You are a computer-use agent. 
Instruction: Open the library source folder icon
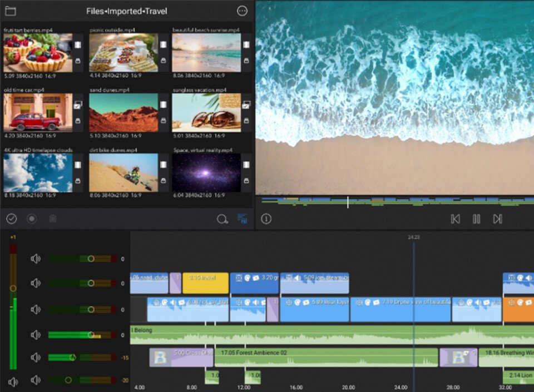10,11
